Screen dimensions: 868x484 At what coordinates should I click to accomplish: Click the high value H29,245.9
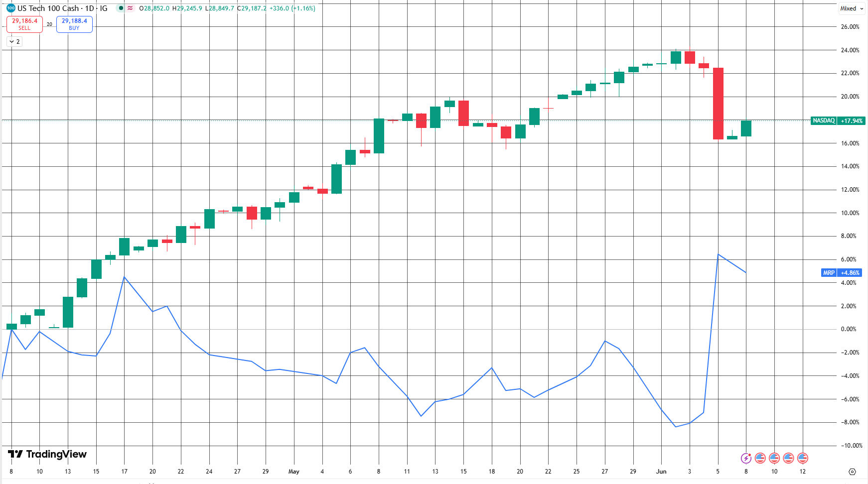pyautogui.click(x=187, y=8)
